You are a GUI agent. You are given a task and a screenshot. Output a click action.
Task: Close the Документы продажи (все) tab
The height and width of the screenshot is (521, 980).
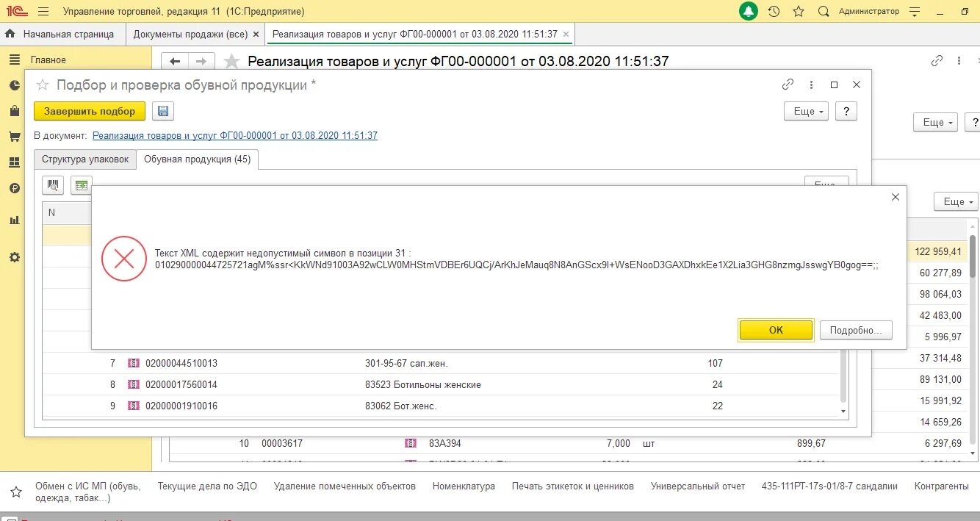[x=256, y=34]
